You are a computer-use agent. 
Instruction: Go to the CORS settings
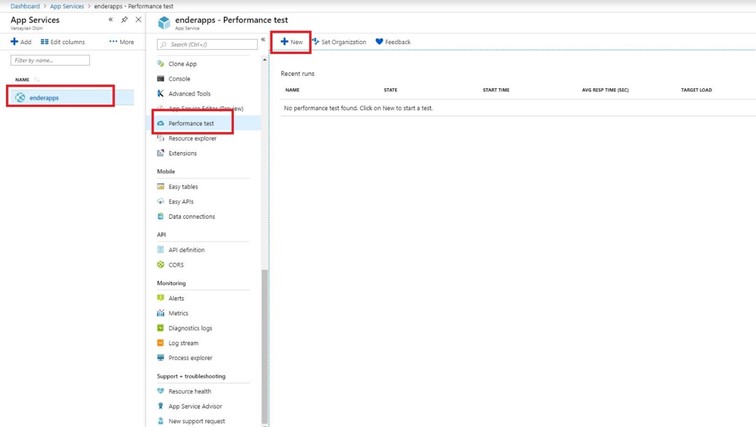coord(176,265)
